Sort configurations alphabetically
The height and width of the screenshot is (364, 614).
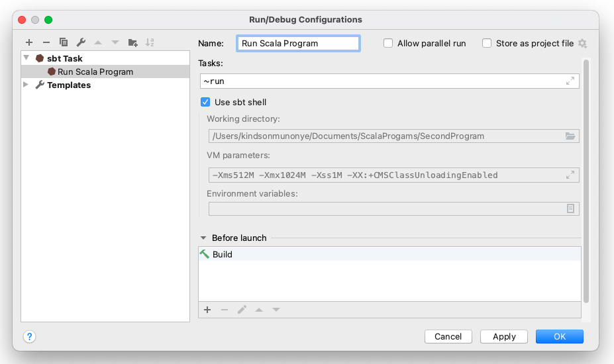[150, 42]
